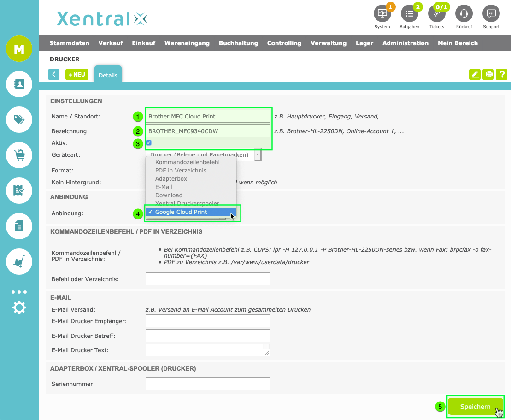Choose Kommandozeilenbefehl from the dropdown list
Image resolution: width=511 pixels, height=420 pixels.
point(187,162)
